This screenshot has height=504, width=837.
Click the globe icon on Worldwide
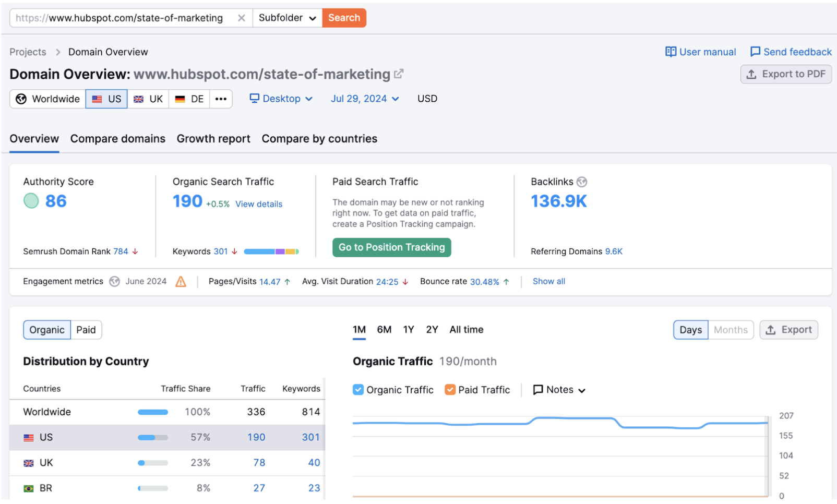[21, 99]
